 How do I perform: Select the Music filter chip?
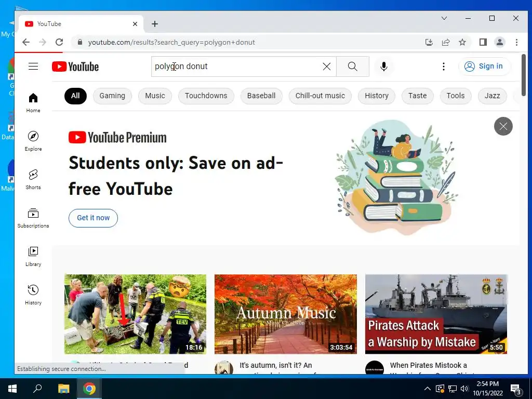coord(155,96)
